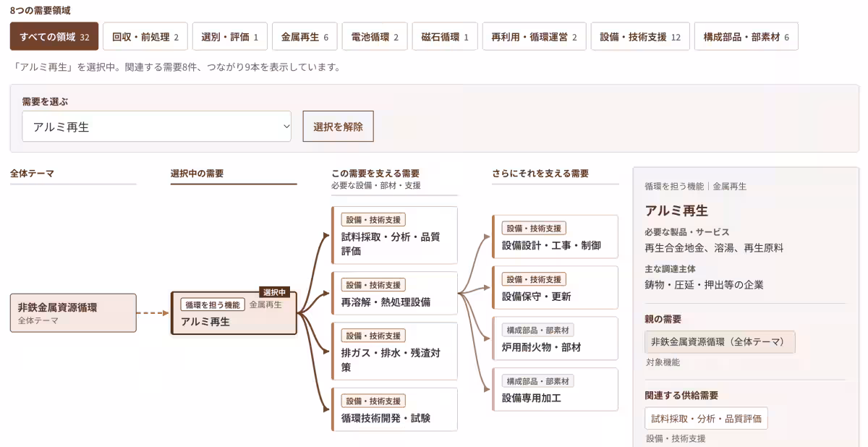This screenshot has width=868, height=447.
Task: Select the 非鉄金属資源循環 theme node
Action: point(73,312)
